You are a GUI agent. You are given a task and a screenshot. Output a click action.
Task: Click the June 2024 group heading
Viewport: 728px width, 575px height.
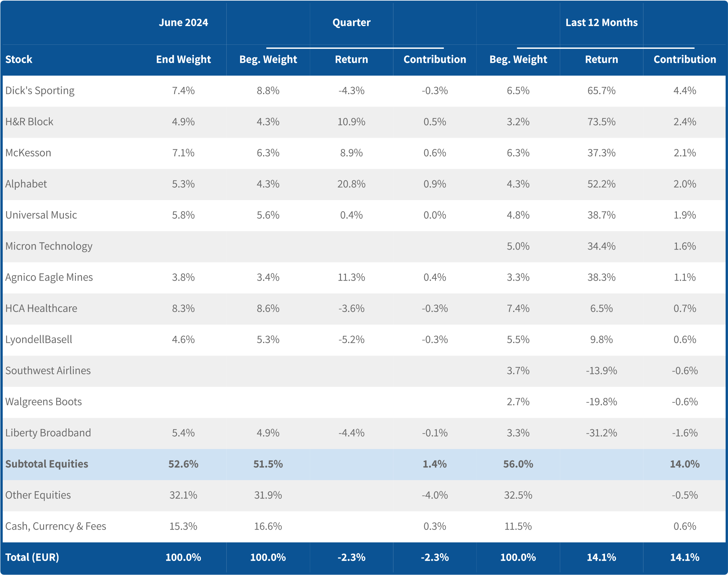[183, 23]
